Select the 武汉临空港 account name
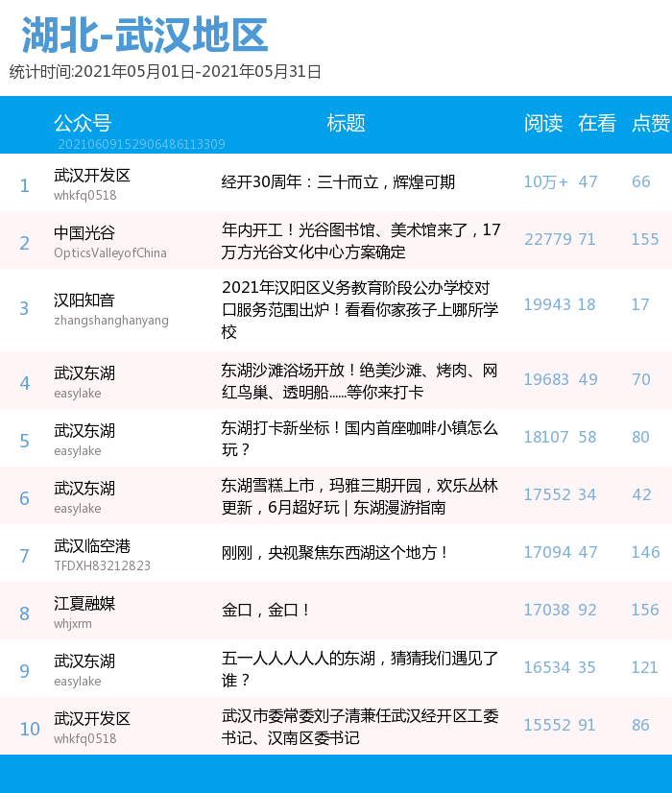 (x=92, y=546)
